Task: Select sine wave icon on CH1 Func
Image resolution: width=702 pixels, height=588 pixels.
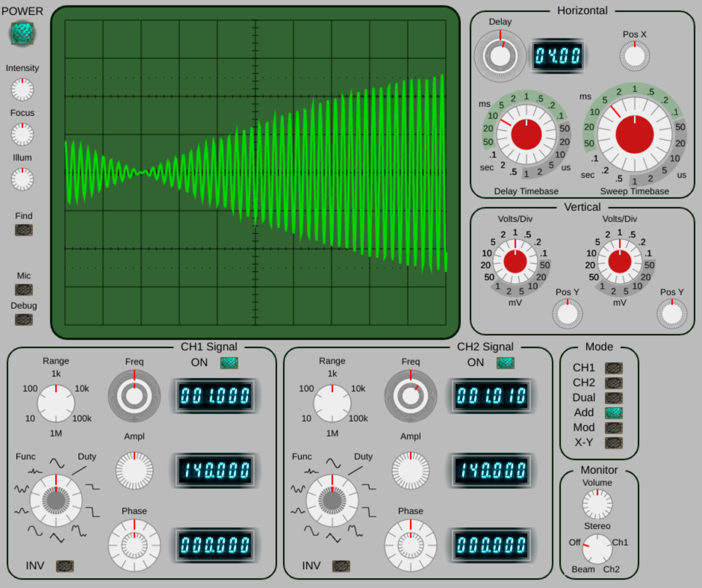Action: pos(57,463)
